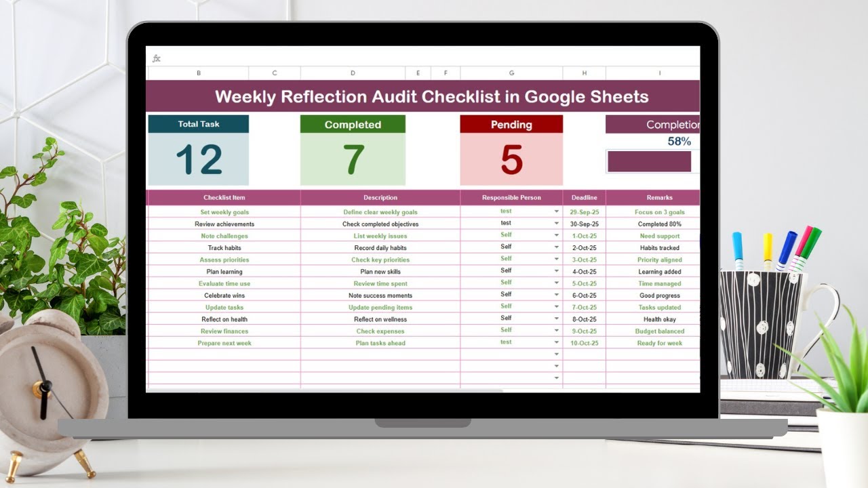
Task: Select the 10-Oct-25 deadline cell
Action: 584,343
